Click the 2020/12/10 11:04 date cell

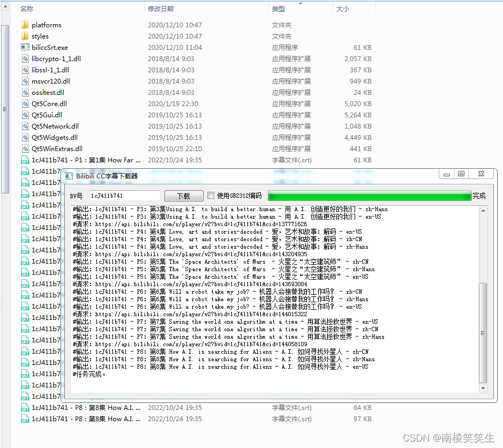tap(175, 47)
